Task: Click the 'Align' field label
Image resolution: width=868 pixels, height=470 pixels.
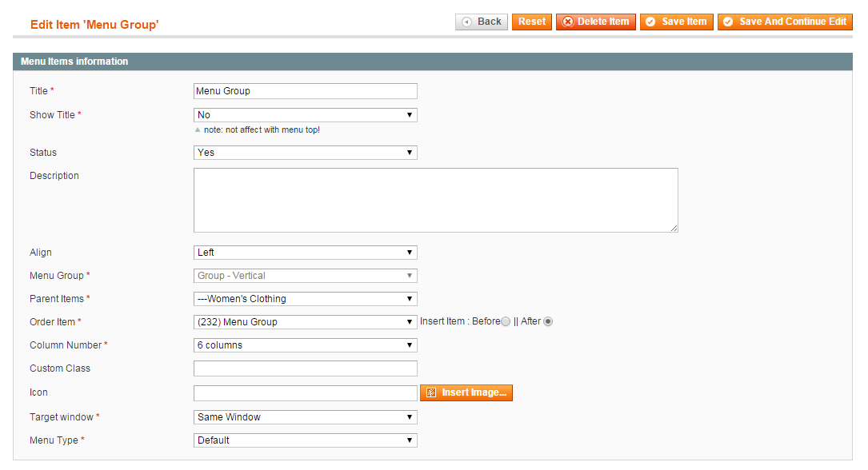Action: point(41,253)
